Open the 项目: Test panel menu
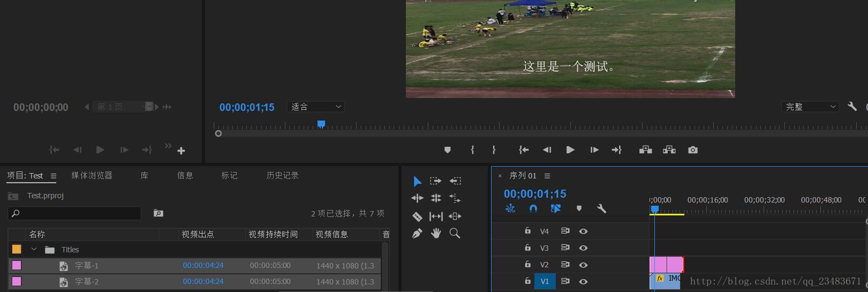868x292 pixels. pyautogui.click(x=53, y=176)
